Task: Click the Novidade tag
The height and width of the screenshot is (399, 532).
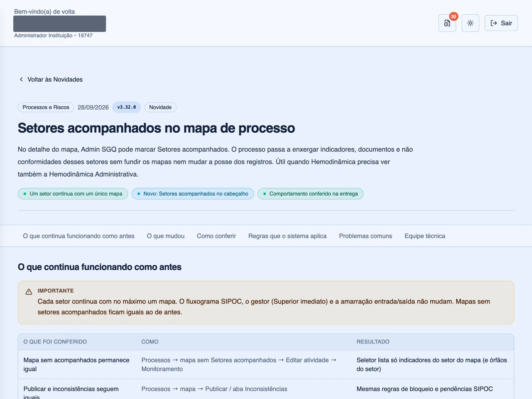Action: 160,107
